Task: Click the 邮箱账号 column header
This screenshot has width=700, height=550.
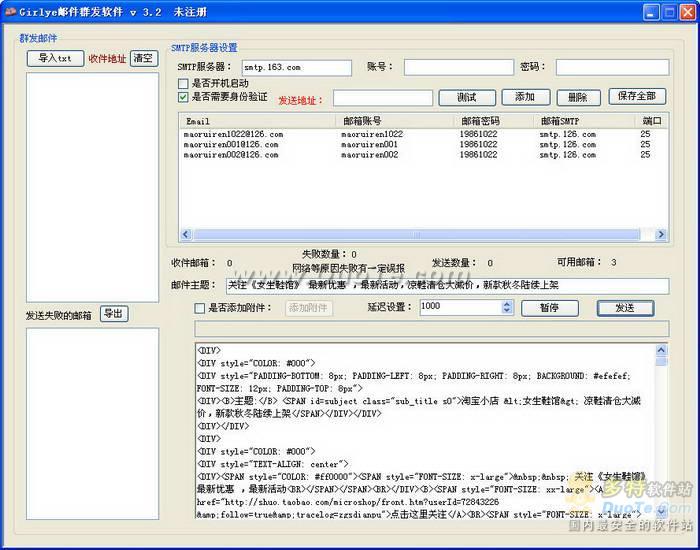Action: 395,121
